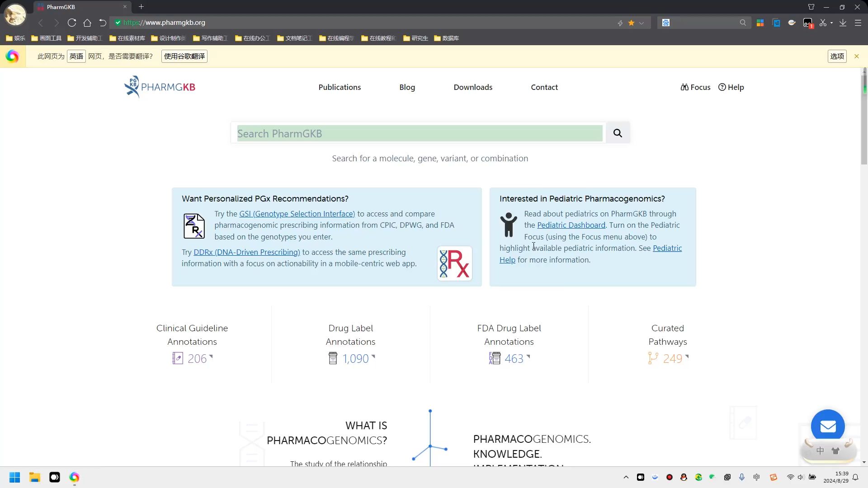
Task: Click the PharmGKB logo
Action: coord(160,87)
